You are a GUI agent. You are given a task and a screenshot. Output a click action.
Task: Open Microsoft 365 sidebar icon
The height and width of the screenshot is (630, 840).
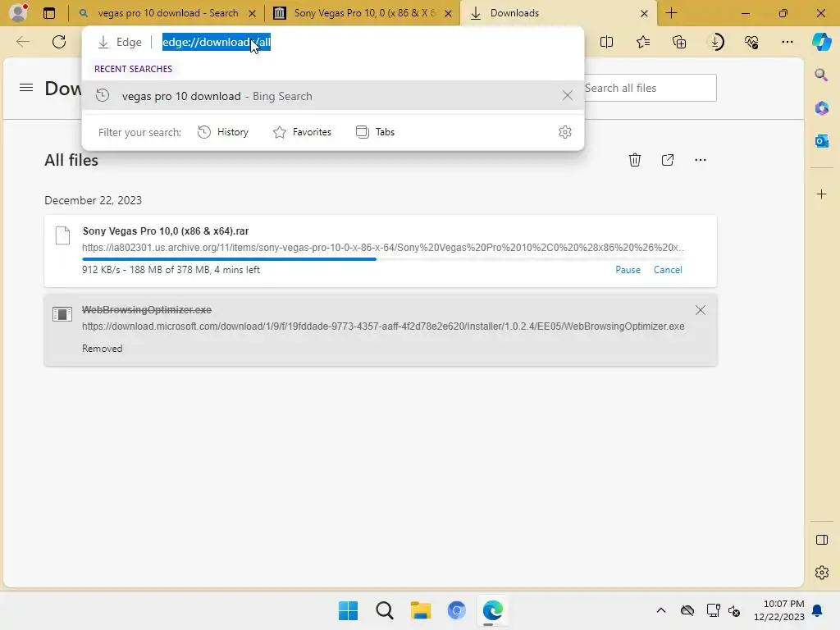pos(821,108)
